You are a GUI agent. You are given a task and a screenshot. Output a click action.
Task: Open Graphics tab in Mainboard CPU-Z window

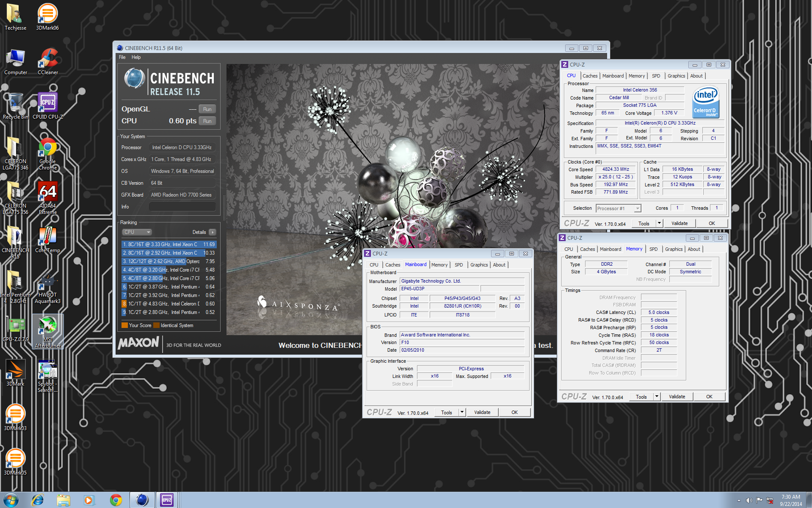[479, 265]
